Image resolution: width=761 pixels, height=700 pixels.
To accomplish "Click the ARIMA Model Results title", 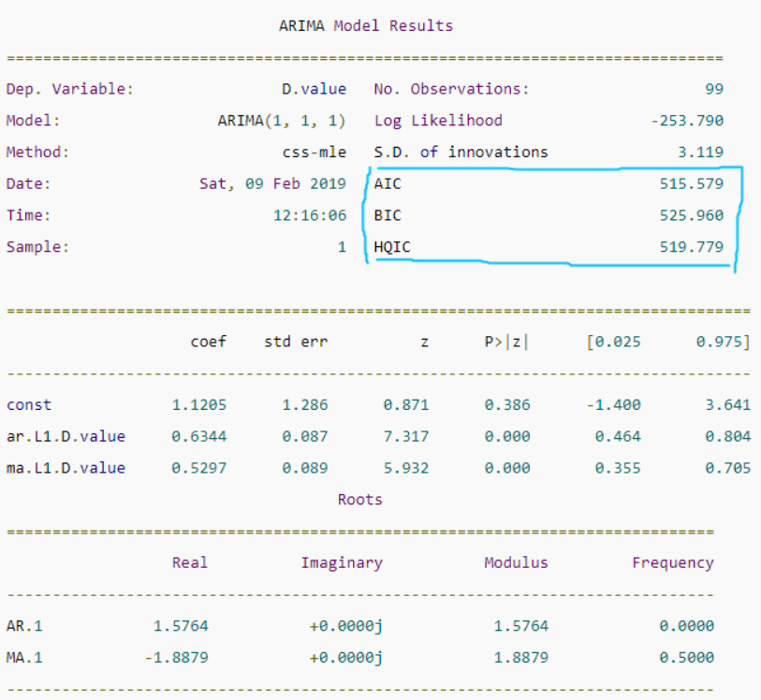I will (365, 26).
